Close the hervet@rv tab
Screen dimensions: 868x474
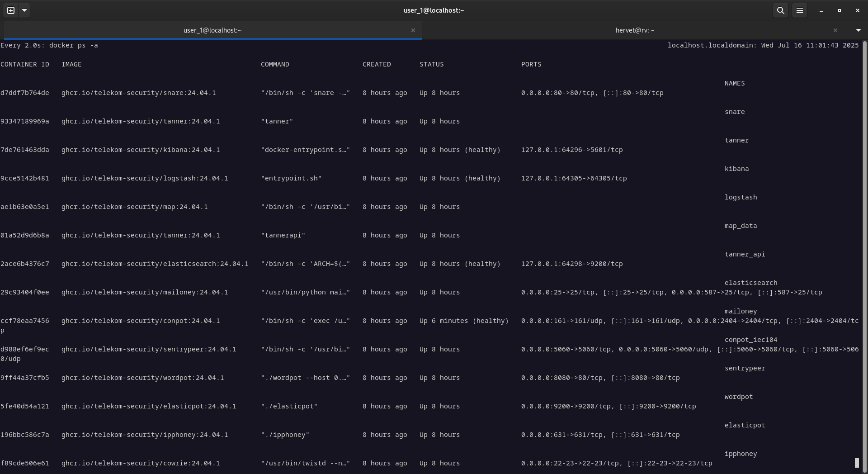coord(835,30)
